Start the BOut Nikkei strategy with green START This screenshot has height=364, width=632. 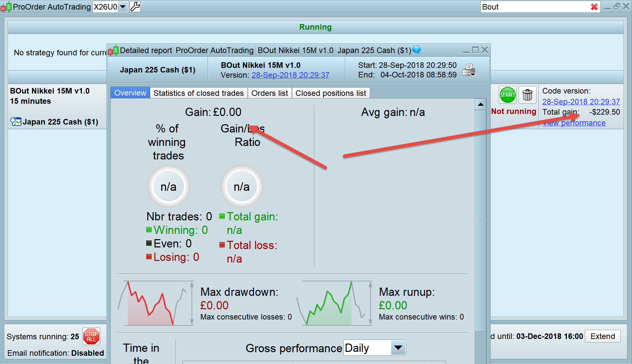[507, 95]
